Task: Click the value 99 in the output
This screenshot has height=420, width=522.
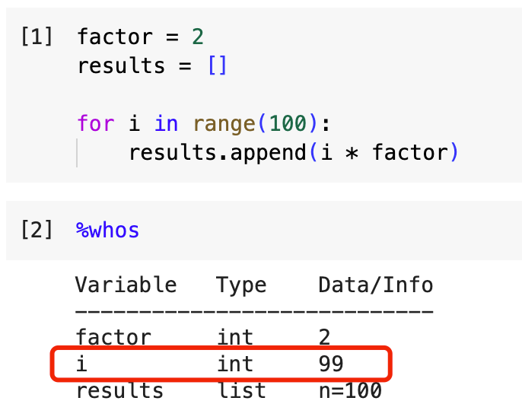Action: pyautogui.click(x=331, y=364)
